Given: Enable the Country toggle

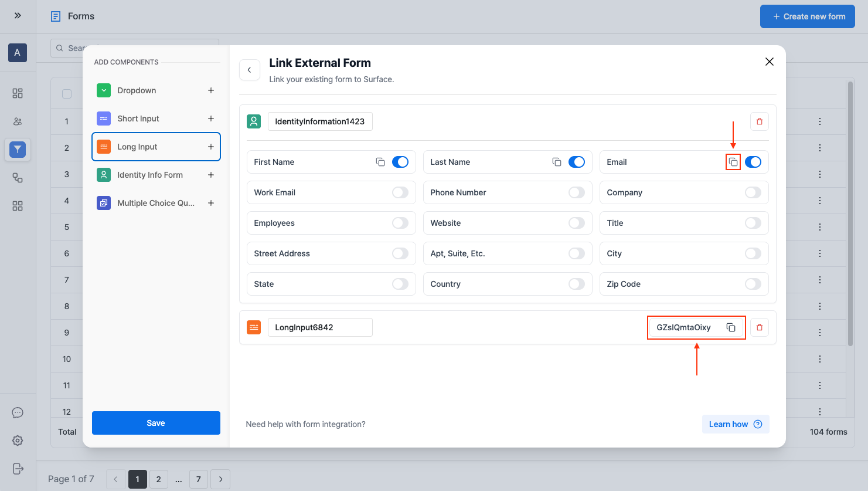Looking at the screenshot, I should point(577,284).
